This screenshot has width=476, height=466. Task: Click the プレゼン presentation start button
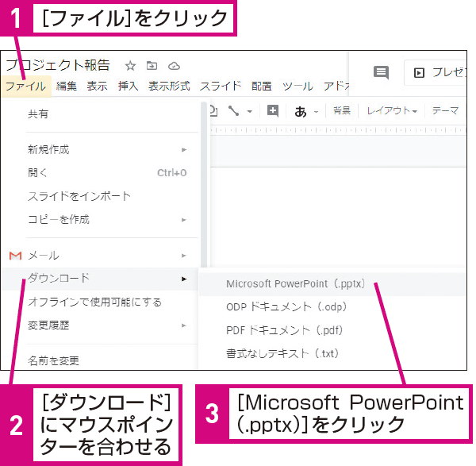[x=436, y=72]
